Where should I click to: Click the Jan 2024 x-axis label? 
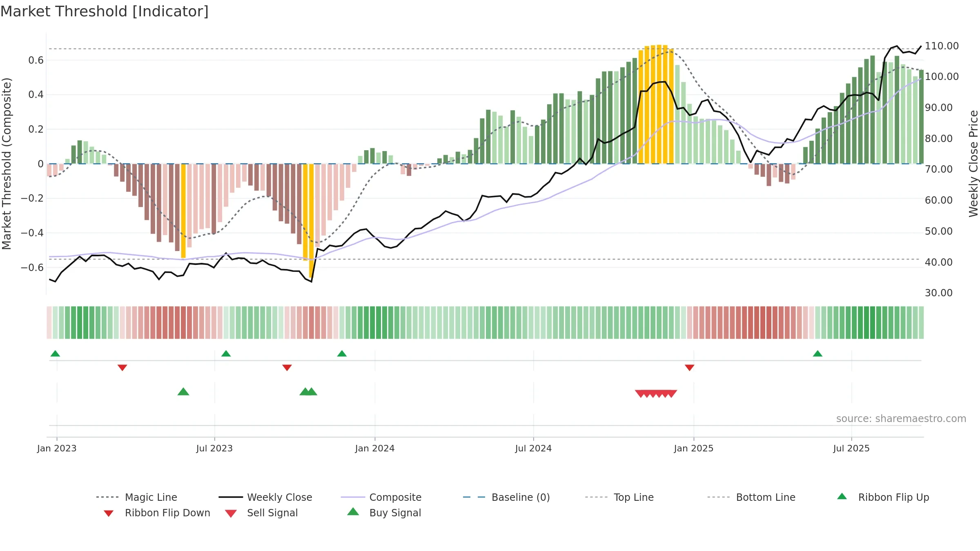(x=375, y=448)
